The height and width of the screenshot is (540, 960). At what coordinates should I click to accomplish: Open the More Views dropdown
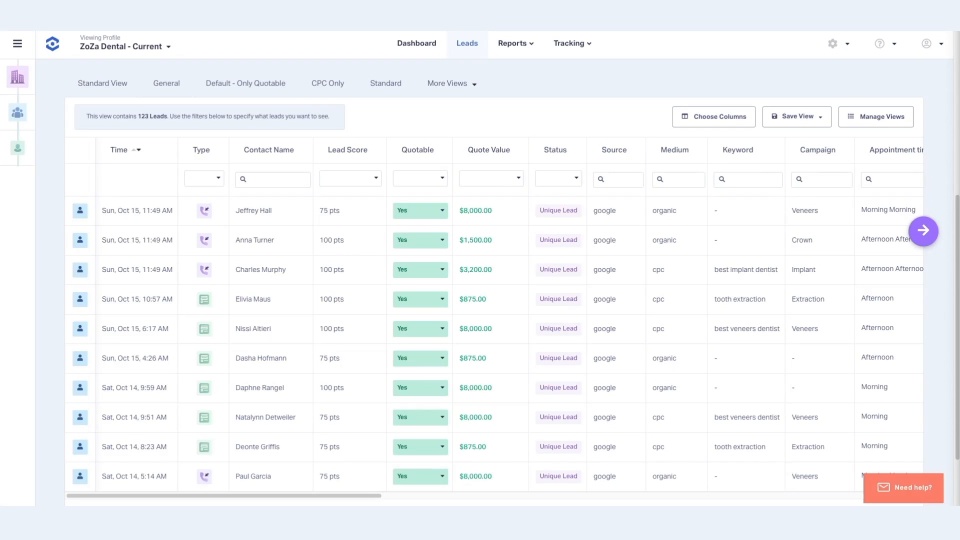click(x=451, y=84)
